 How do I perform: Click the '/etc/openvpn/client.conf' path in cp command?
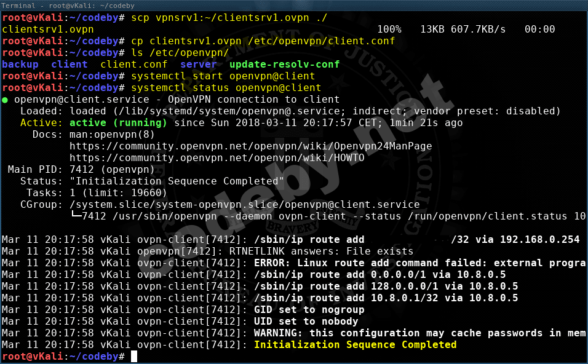click(x=322, y=41)
